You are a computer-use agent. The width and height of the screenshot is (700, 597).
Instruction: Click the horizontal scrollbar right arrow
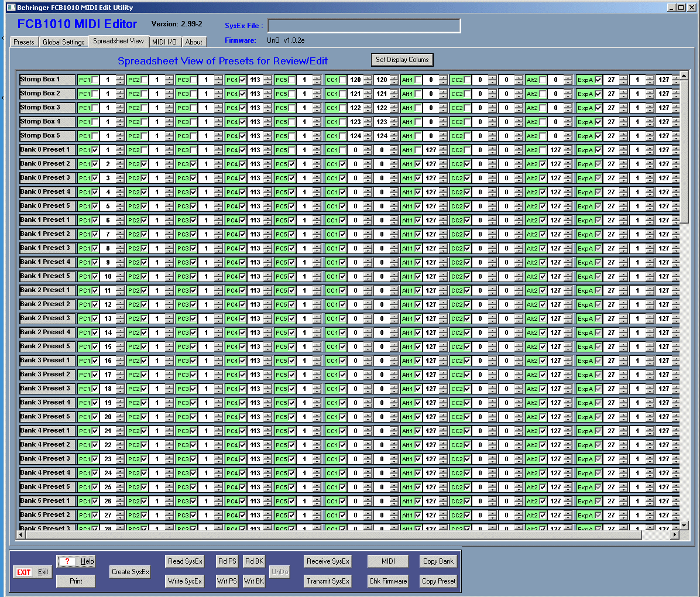pyautogui.click(x=675, y=534)
